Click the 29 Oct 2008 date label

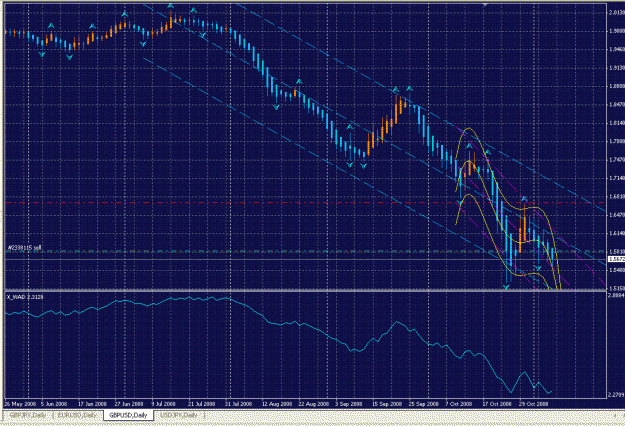(534, 404)
